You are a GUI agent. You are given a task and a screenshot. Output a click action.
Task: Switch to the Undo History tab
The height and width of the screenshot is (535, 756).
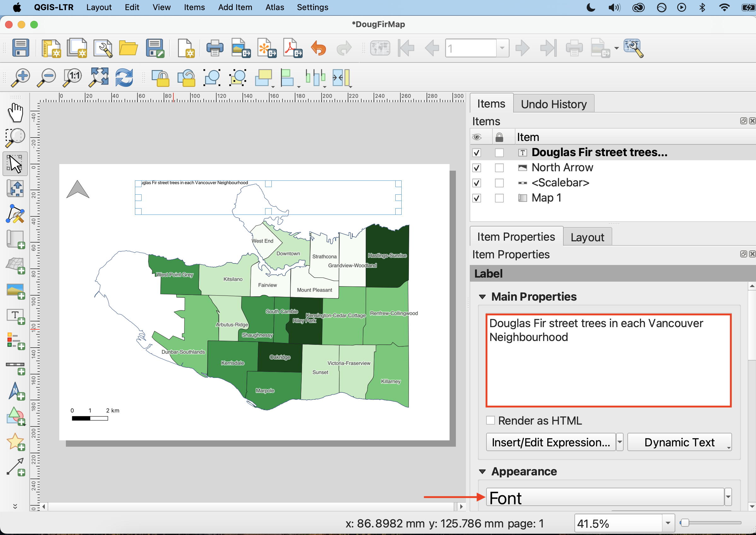[554, 104]
